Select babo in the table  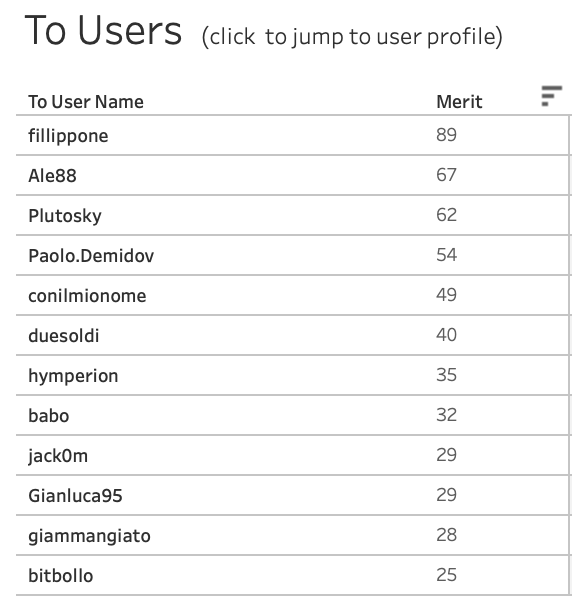(x=49, y=415)
